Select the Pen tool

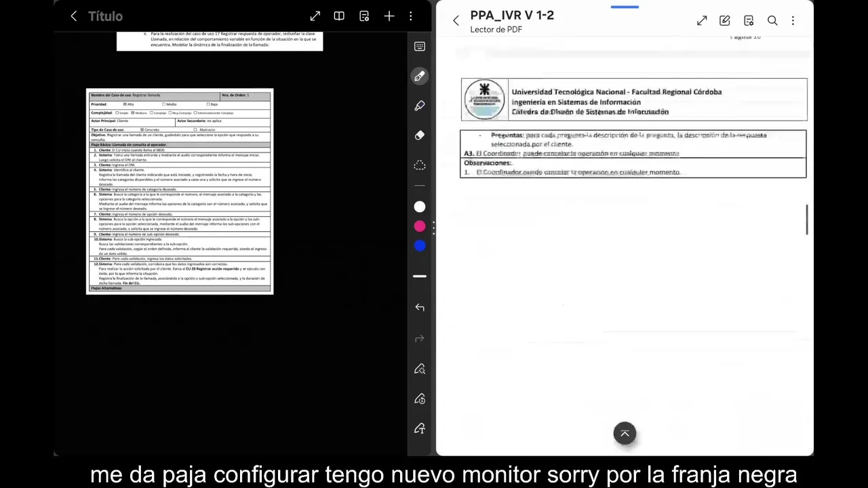(420, 77)
